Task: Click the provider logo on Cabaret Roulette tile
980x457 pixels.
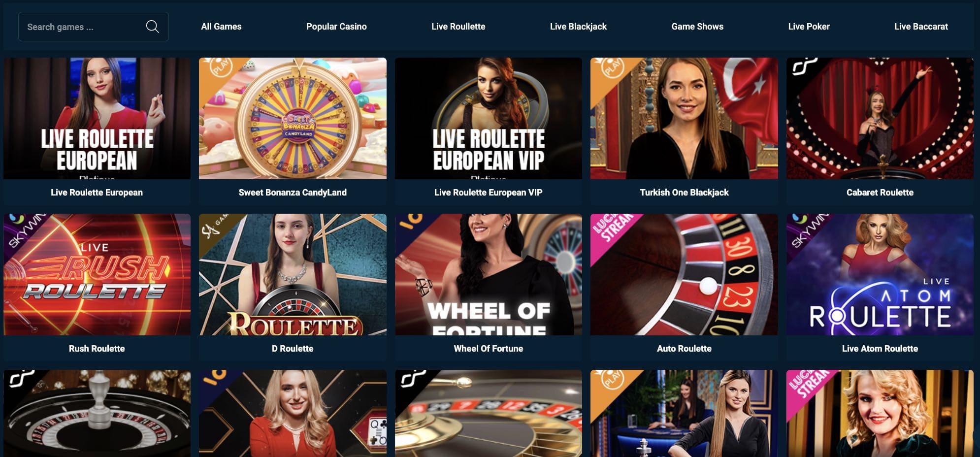Action: pyautogui.click(x=804, y=66)
